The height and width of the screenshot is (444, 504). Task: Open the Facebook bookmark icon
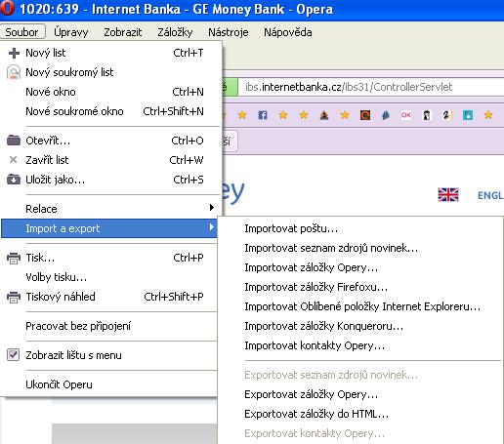(263, 115)
